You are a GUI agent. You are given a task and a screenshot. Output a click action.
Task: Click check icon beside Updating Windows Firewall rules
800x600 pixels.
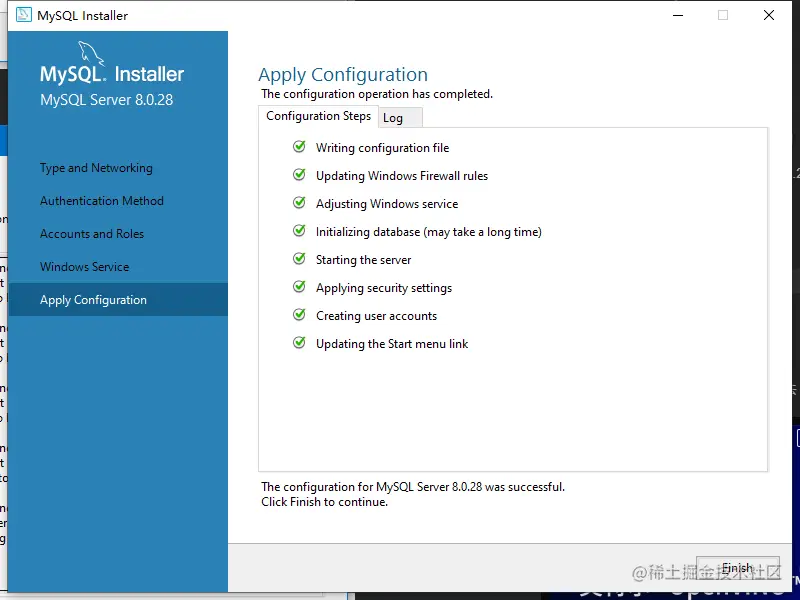click(x=299, y=175)
